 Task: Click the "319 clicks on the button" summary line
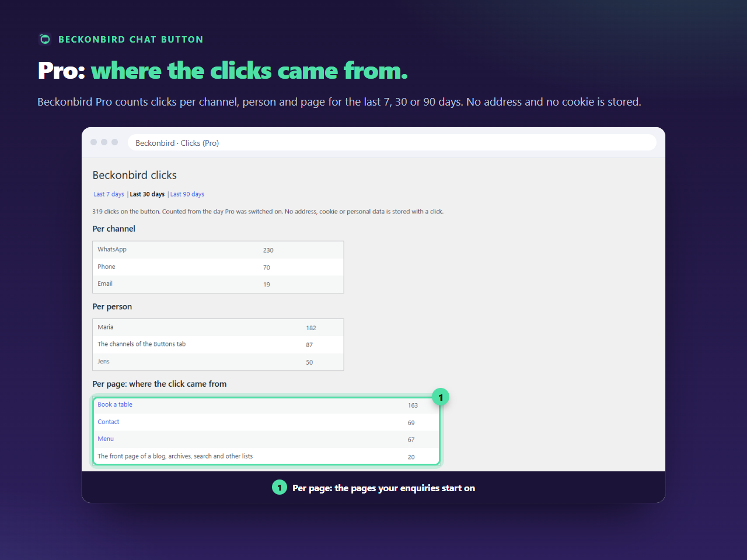coord(268,211)
